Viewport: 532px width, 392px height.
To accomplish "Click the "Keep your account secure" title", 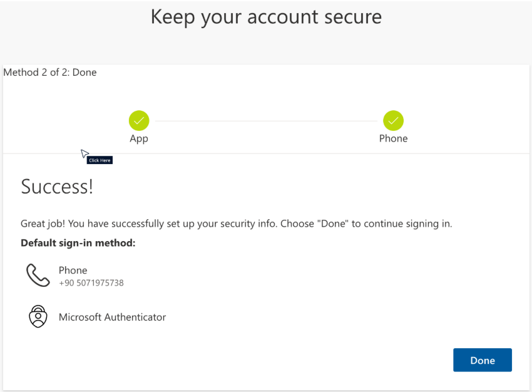I will pyautogui.click(x=266, y=17).
